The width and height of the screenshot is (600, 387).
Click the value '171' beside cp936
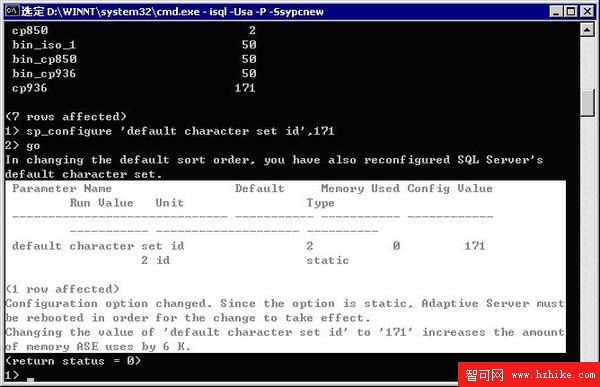click(x=245, y=88)
